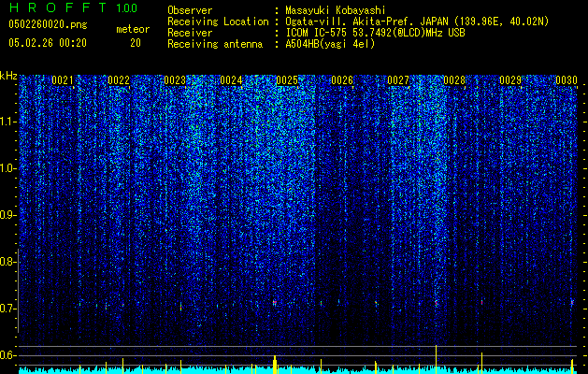Screen dimensions: 588x374
Task: Click the kHz axis unit label
Action: coord(8,76)
